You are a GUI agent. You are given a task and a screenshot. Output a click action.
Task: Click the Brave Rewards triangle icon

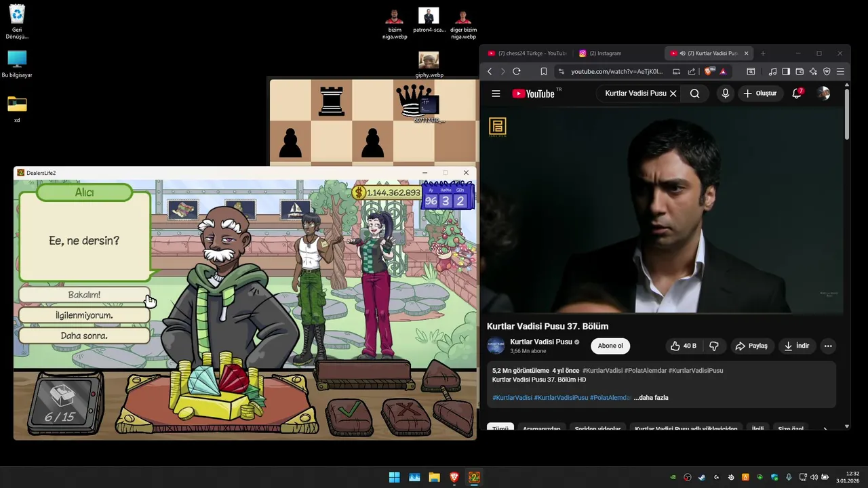723,71
